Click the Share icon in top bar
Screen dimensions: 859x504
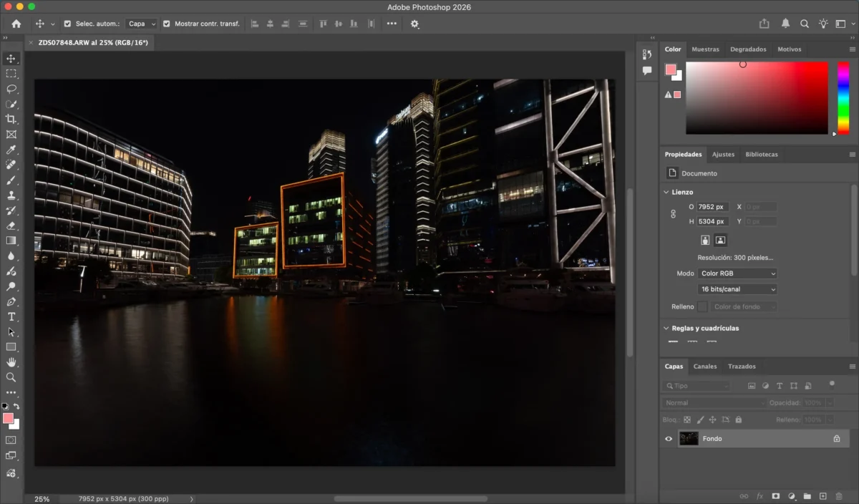tap(765, 24)
